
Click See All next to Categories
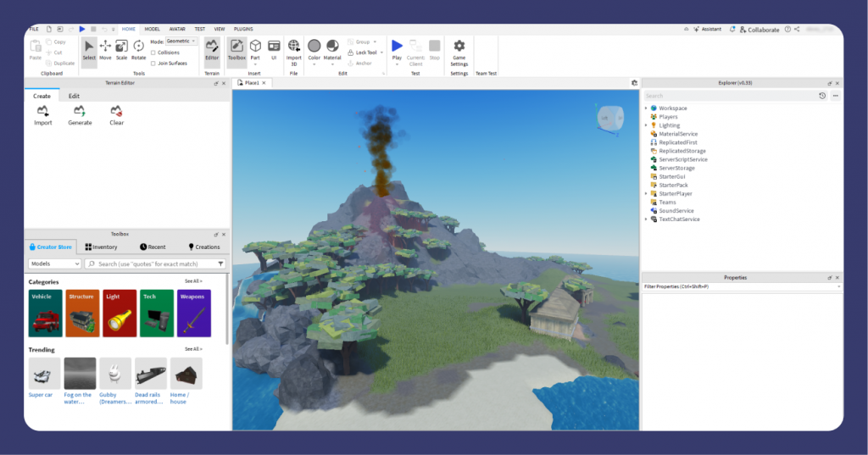tap(193, 281)
